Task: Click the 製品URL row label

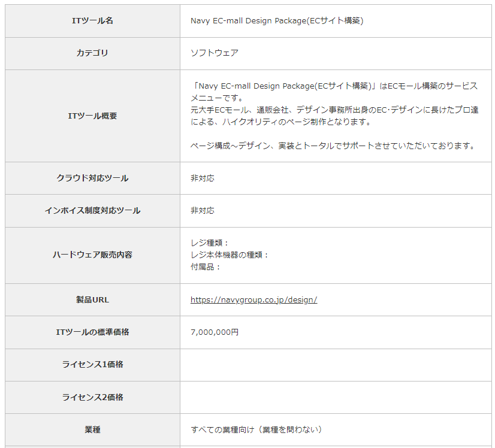Action: click(x=92, y=299)
